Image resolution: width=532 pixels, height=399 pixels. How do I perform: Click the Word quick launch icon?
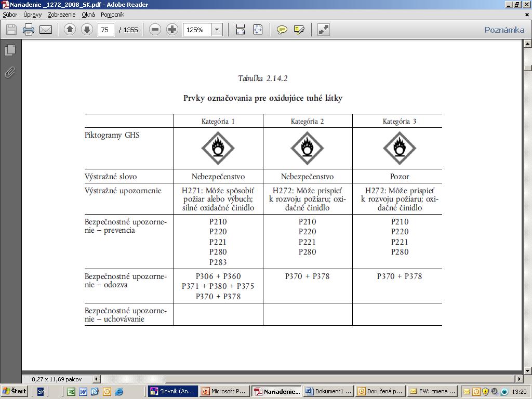83,392
